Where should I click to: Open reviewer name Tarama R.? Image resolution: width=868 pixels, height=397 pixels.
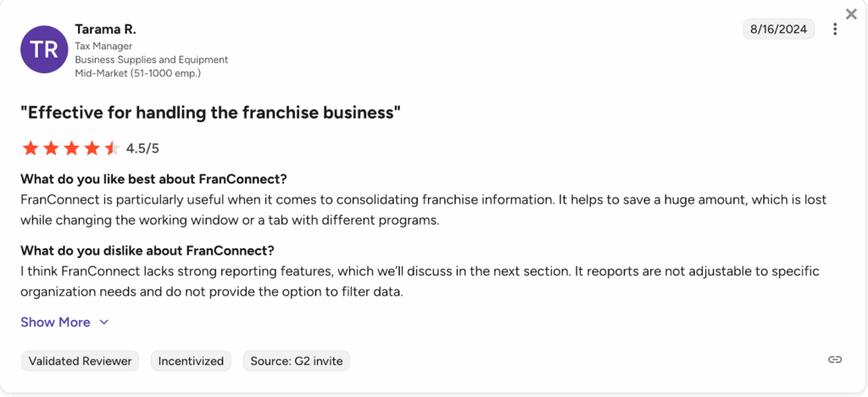[x=105, y=29]
